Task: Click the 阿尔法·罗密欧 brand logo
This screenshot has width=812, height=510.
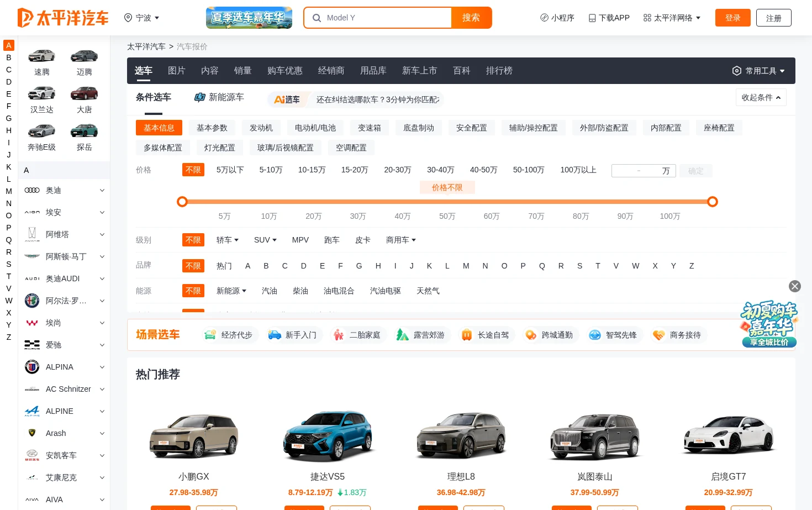Action: [x=32, y=301]
